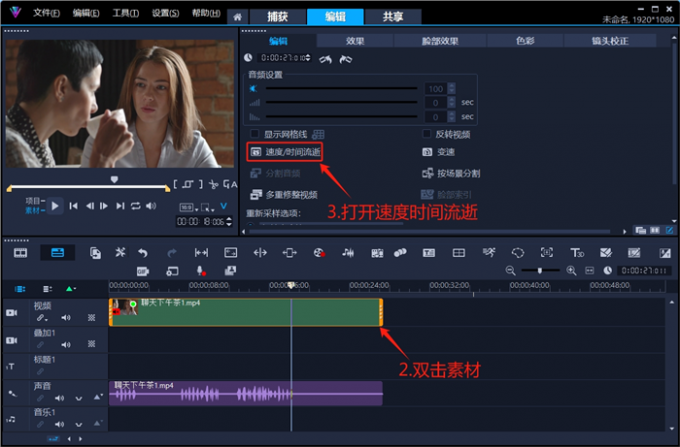
Task: Click the preview scrubber handle
Action: coord(114,179)
